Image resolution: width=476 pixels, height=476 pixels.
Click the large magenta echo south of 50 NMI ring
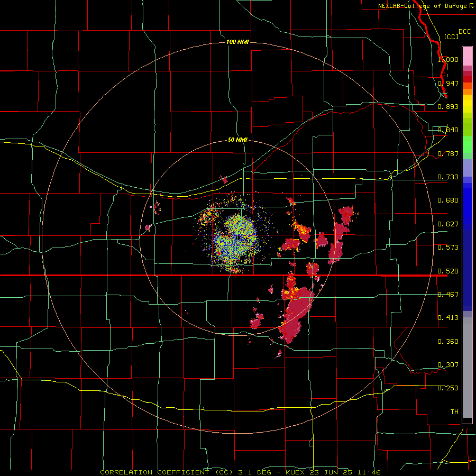tap(296, 314)
